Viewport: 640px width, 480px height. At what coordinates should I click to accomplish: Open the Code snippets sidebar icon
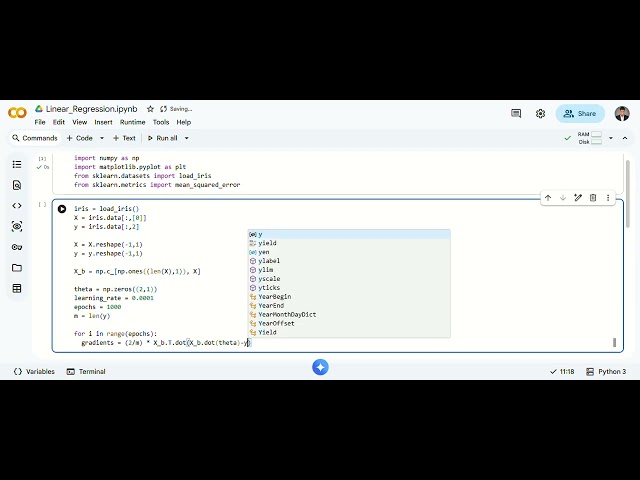(x=17, y=206)
